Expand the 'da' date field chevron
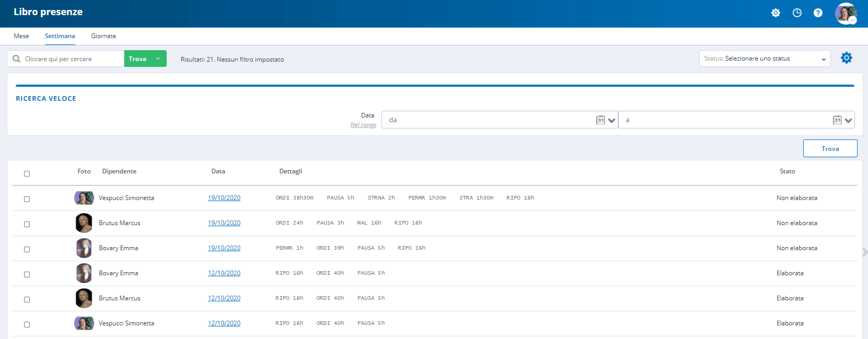 pos(611,120)
